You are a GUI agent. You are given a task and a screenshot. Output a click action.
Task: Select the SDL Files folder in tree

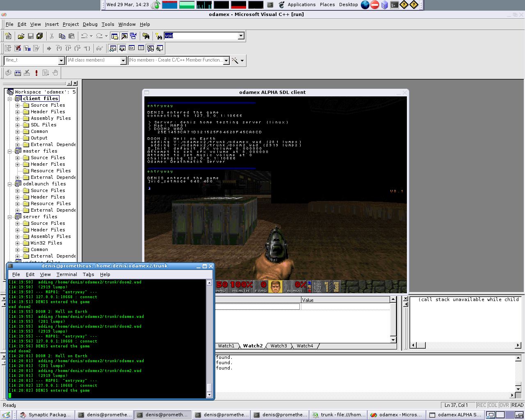tap(43, 125)
